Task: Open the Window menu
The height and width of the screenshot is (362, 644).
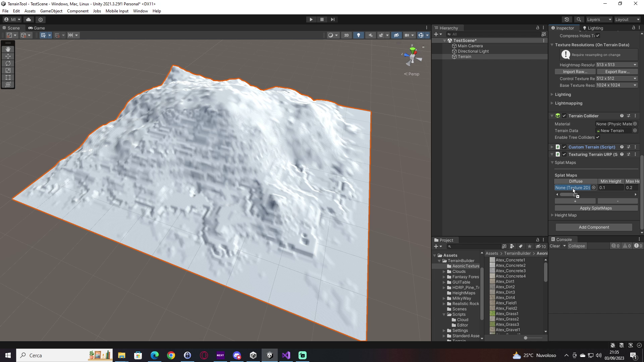Action: tap(140, 11)
